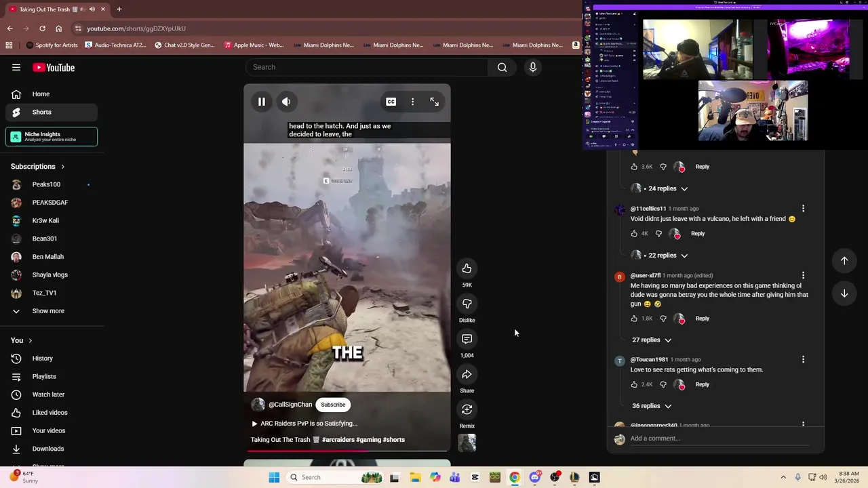Viewport: 868px width, 488px height.
Task: Expand the 27 replies thread
Action: coord(652,340)
